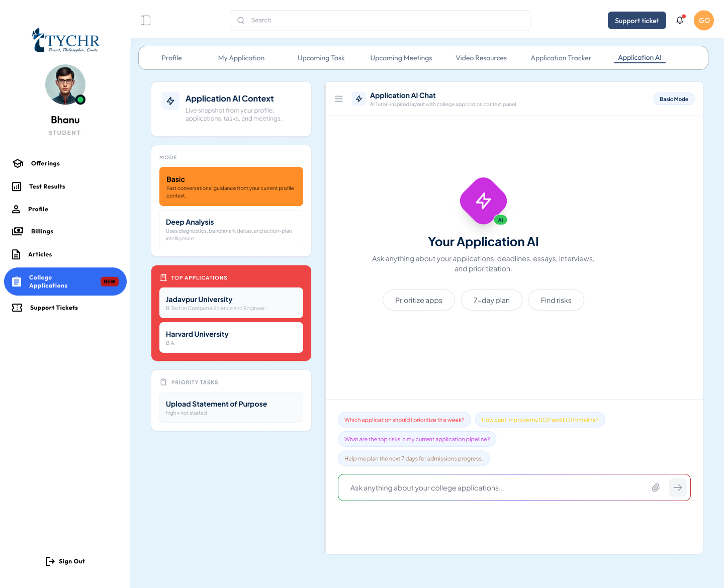Click the "STUDENT" role label
This screenshot has height=588, width=724.
coord(65,133)
